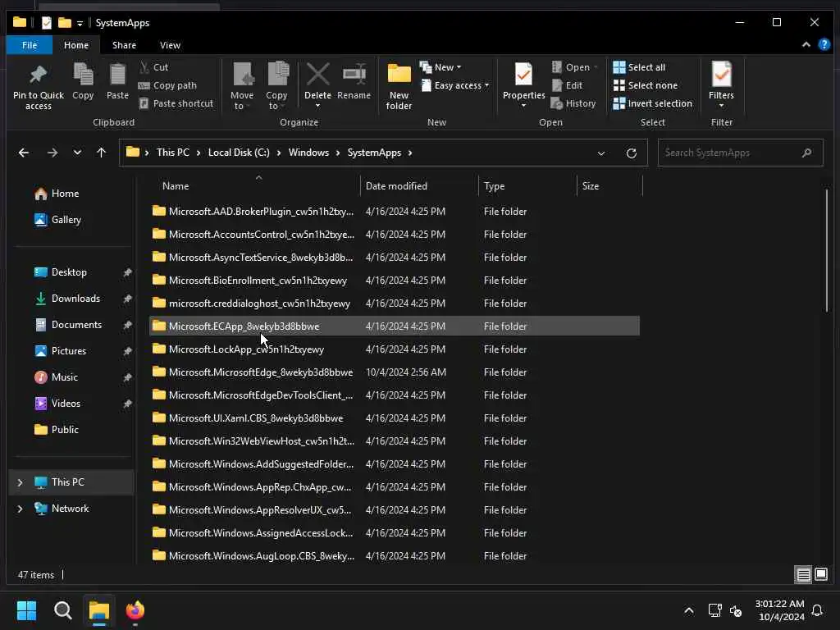Click History in Open group
Image resolution: width=840 pixels, height=630 pixels.
click(x=573, y=103)
